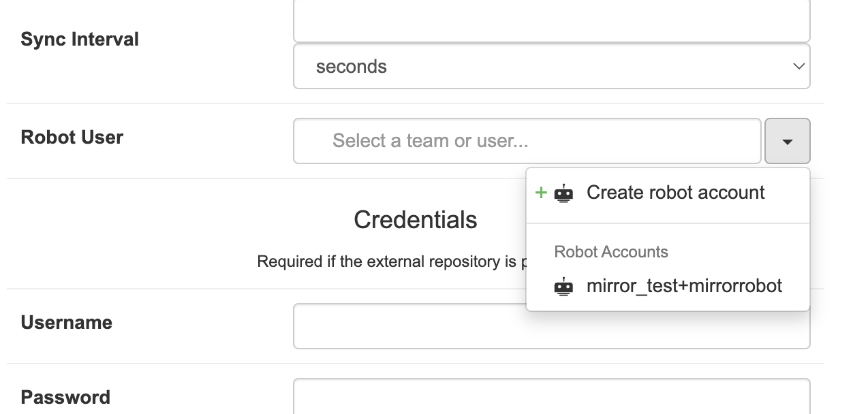Click the Sync Interval label

tap(80, 39)
